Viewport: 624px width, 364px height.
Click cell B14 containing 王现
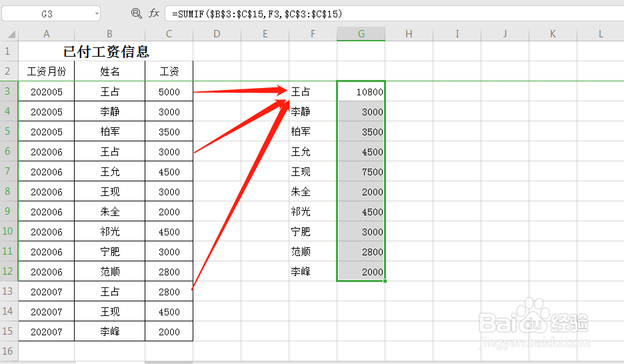[x=110, y=311]
